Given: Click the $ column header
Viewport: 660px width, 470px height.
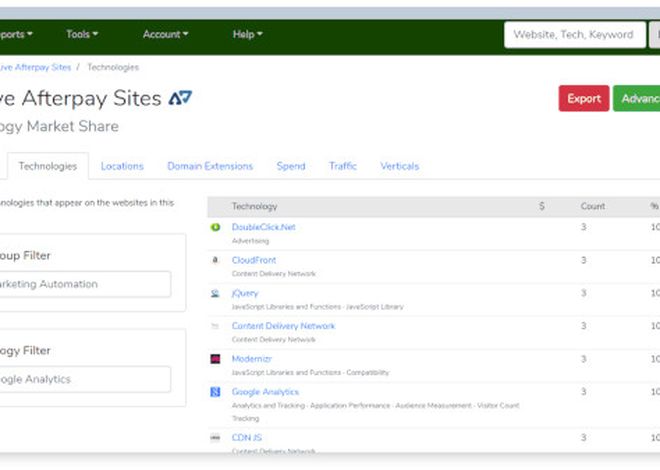Looking at the screenshot, I should 542,206.
